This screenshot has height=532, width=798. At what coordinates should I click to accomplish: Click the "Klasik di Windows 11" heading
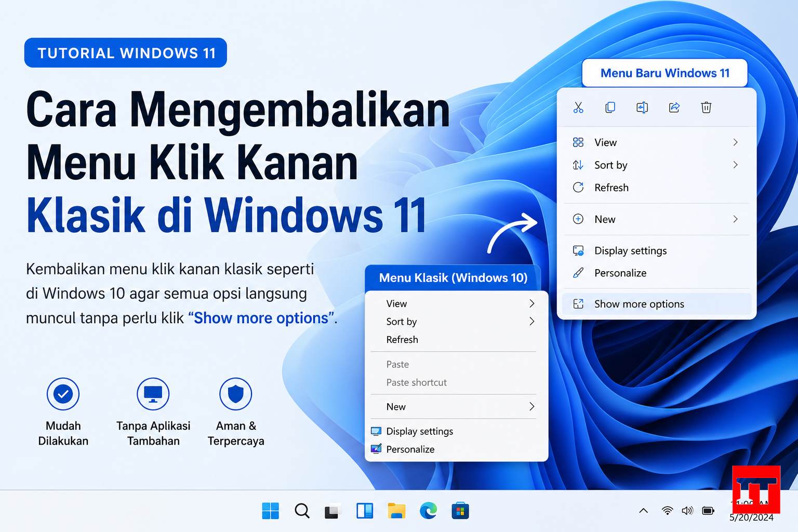(227, 215)
